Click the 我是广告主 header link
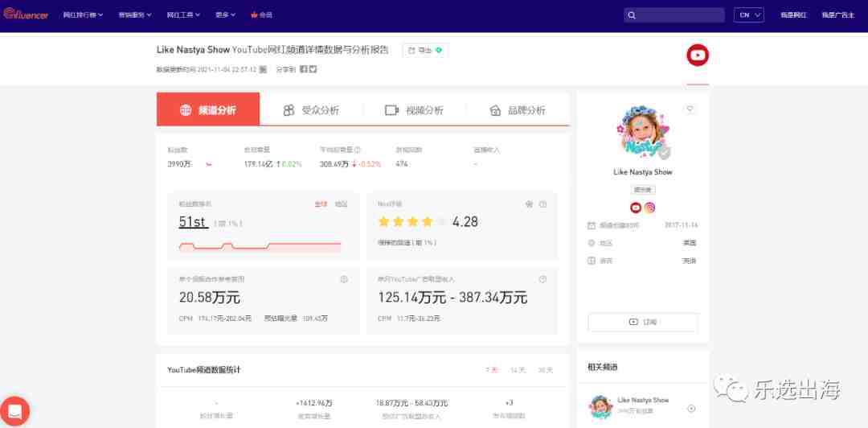The height and width of the screenshot is (428, 868). pyautogui.click(x=838, y=15)
